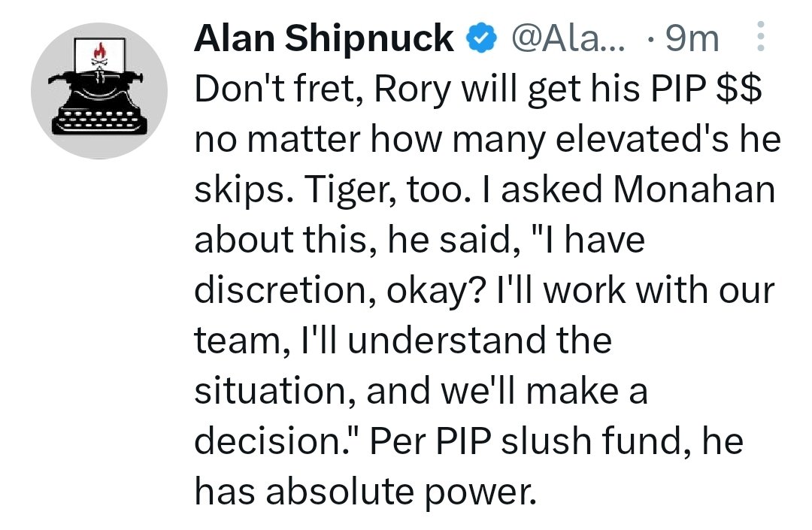Screen dimensions: 812x530
Task: Click the word 'Monahan' in the tweet
Action: pos(694,190)
